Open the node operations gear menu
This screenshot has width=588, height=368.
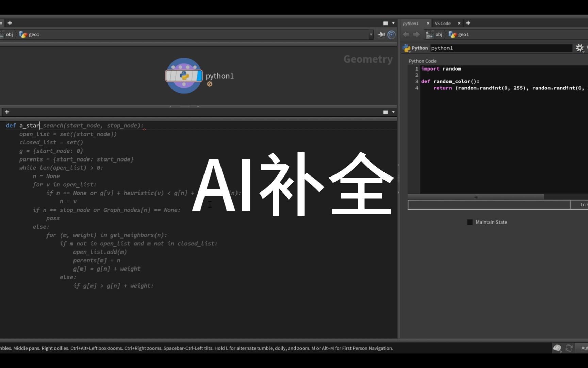(x=580, y=48)
